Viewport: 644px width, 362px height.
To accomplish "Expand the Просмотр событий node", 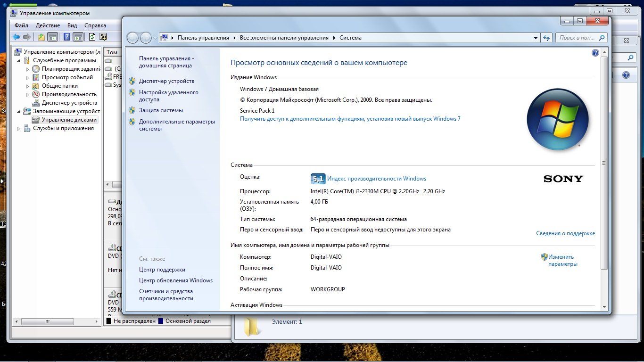I will click(x=27, y=78).
